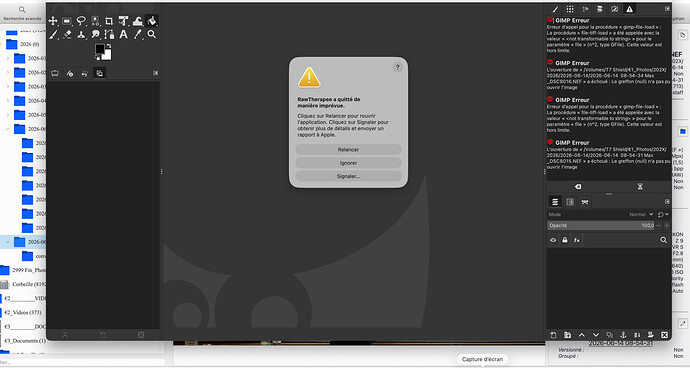Choose the Crop tool
The width and height of the screenshot is (690, 368).
pyautogui.click(x=109, y=21)
